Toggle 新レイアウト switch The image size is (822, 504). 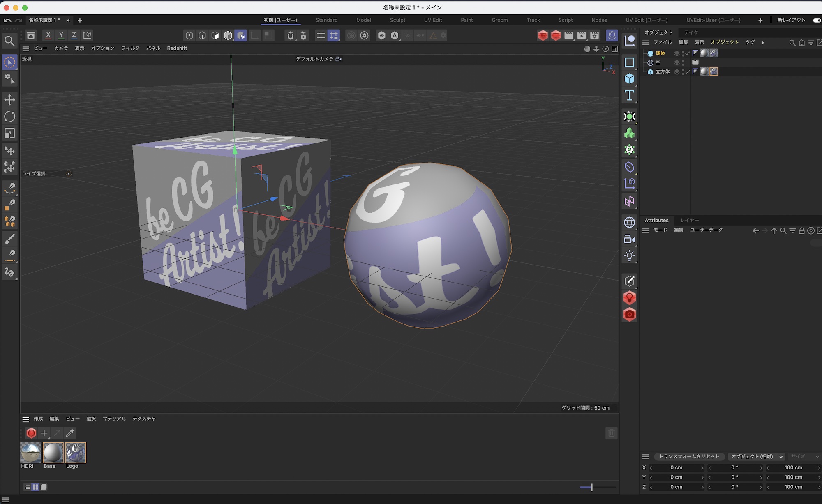tap(817, 20)
